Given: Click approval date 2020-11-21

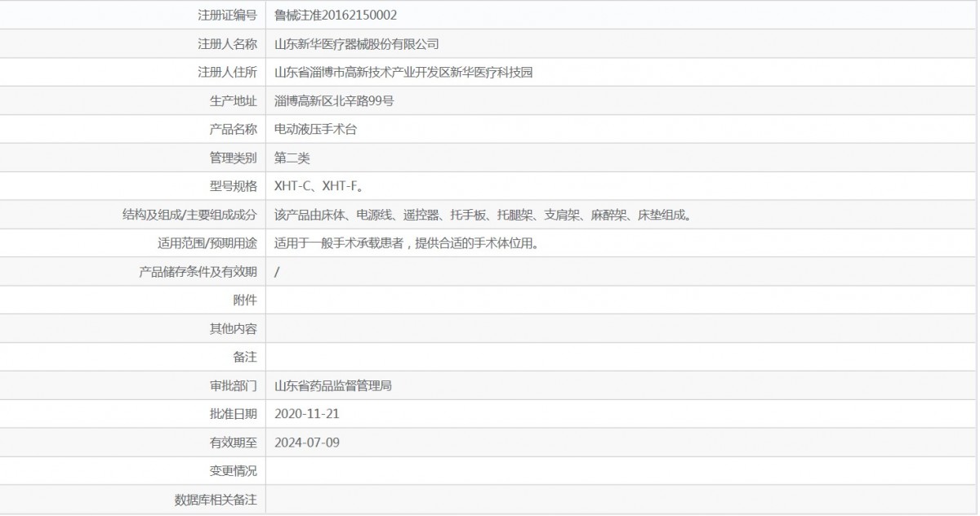Looking at the screenshot, I should point(307,414).
